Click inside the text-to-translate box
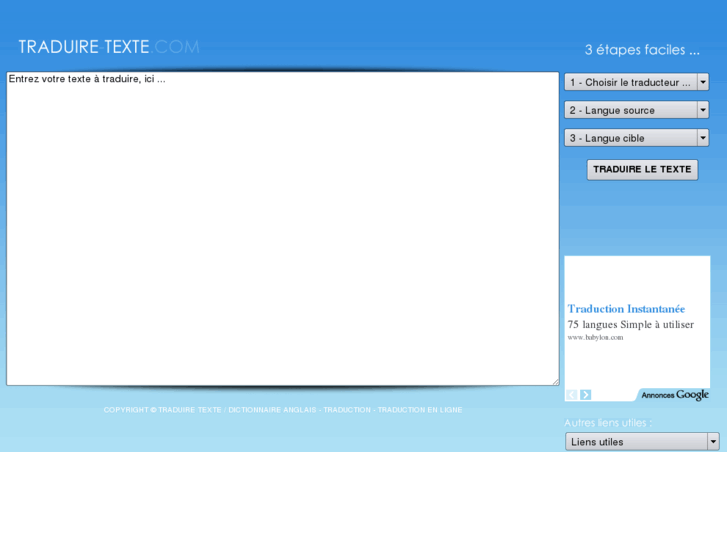This screenshot has height=545, width=727. (282, 228)
